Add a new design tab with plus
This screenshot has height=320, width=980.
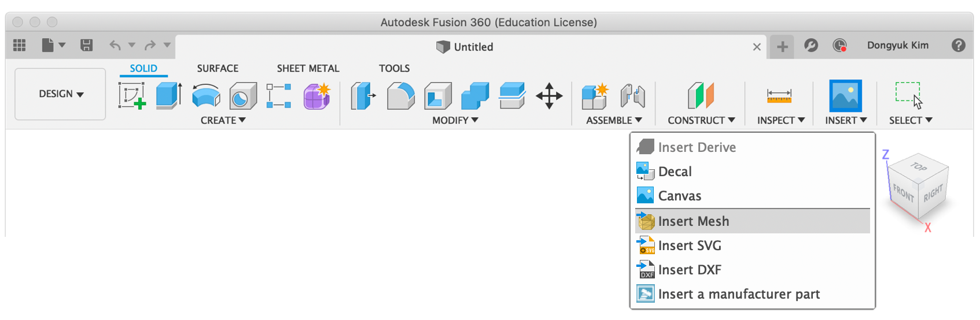click(x=782, y=47)
